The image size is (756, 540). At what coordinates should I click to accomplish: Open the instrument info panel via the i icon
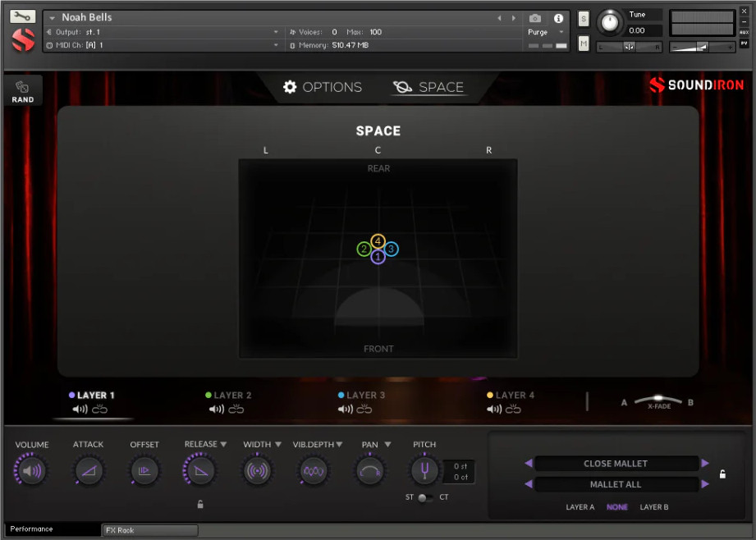(558, 18)
